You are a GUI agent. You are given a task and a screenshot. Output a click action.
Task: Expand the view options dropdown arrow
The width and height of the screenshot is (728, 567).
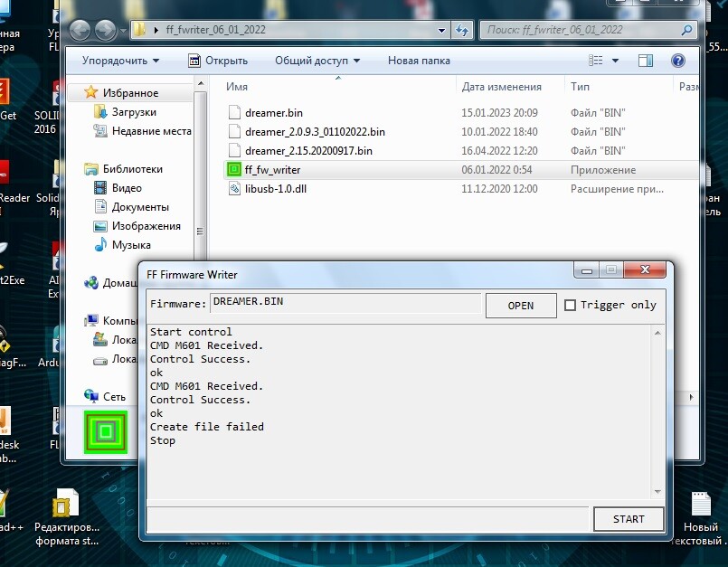click(x=615, y=61)
